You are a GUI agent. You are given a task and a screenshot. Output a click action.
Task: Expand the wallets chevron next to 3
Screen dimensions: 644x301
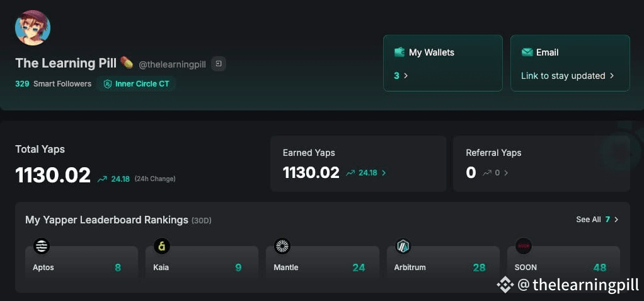click(x=406, y=76)
